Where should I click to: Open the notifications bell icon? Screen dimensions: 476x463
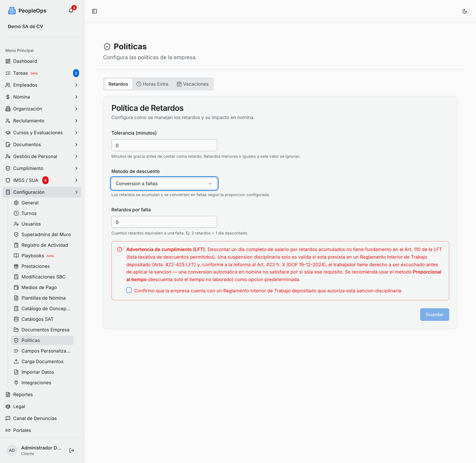(x=71, y=11)
